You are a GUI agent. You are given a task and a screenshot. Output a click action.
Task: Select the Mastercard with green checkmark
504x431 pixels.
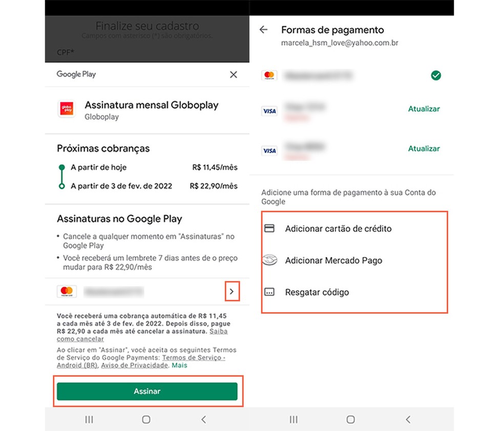(351, 75)
